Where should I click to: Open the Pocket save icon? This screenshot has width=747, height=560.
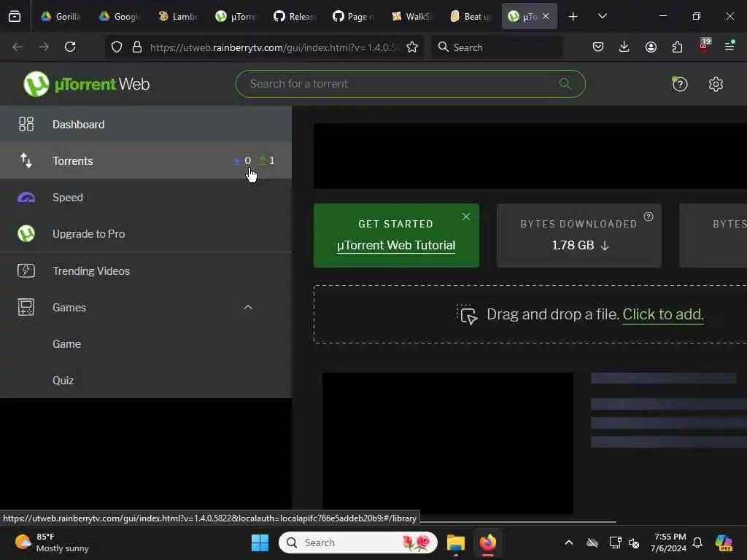[598, 47]
